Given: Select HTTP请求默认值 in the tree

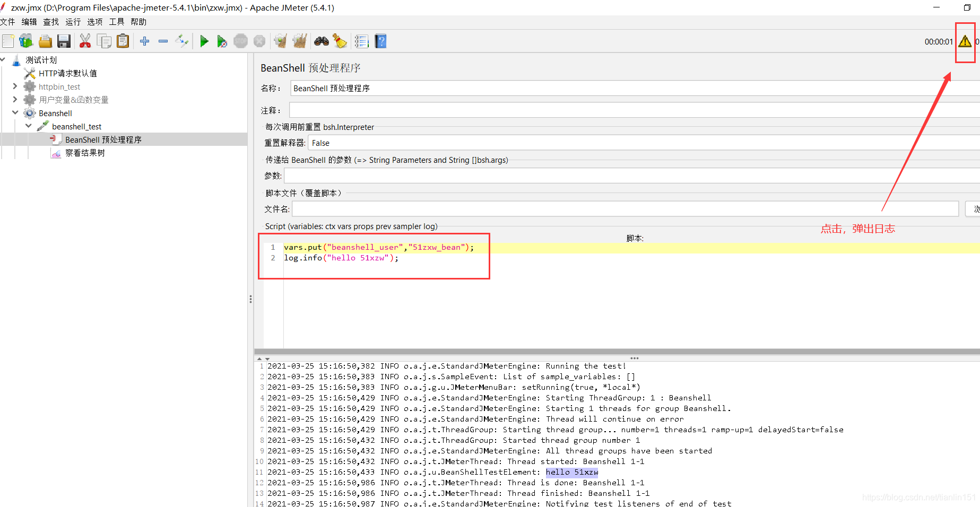Looking at the screenshot, I should [68, 73].
